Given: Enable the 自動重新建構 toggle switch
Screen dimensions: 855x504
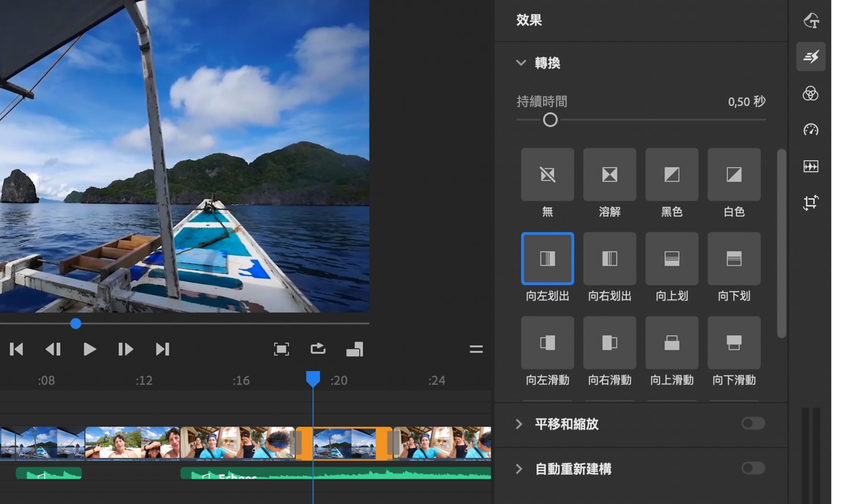Looking at the screenshot, I should pyautogui.click(x=753, y=468).
